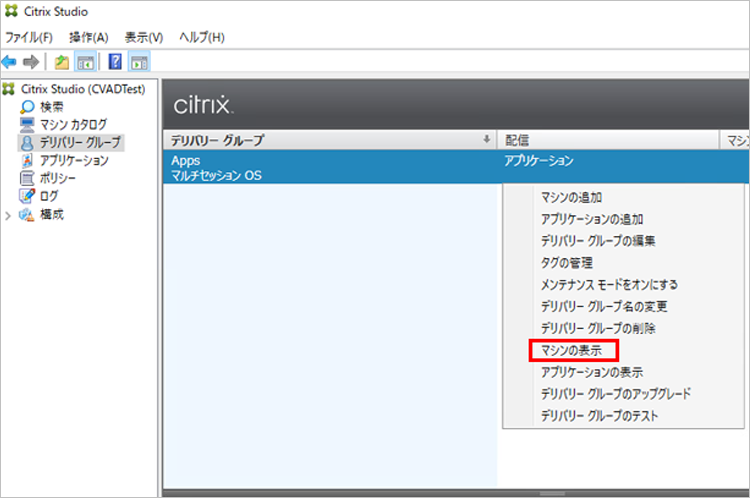
Task: Open the ファイル(F) menu
Action: tap(29, 37)
